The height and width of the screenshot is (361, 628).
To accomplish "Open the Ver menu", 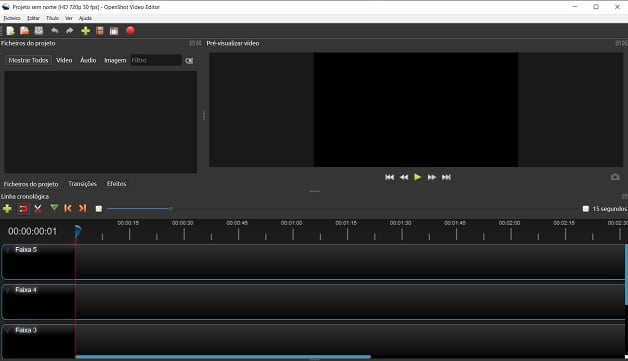I will coord(68,18).
